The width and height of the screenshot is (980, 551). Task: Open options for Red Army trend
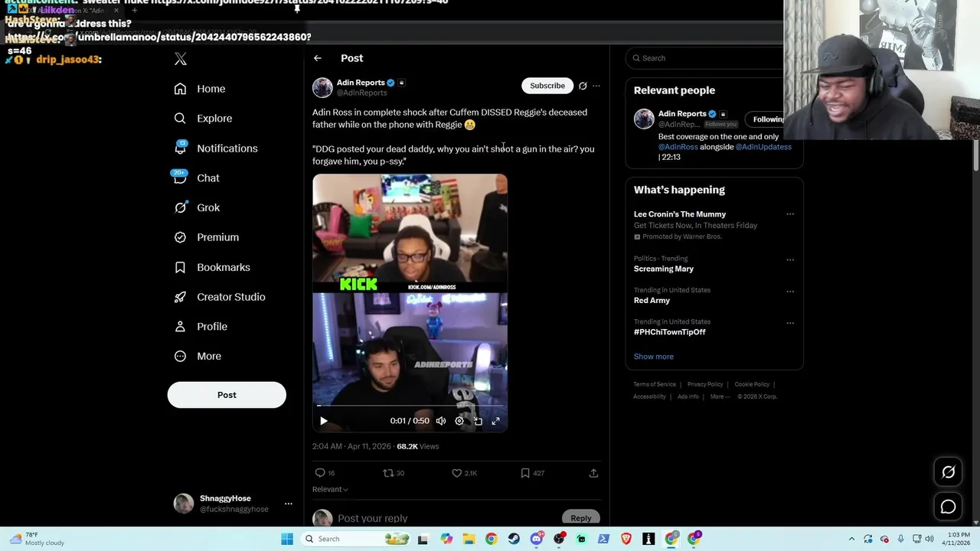coord(790,291)
